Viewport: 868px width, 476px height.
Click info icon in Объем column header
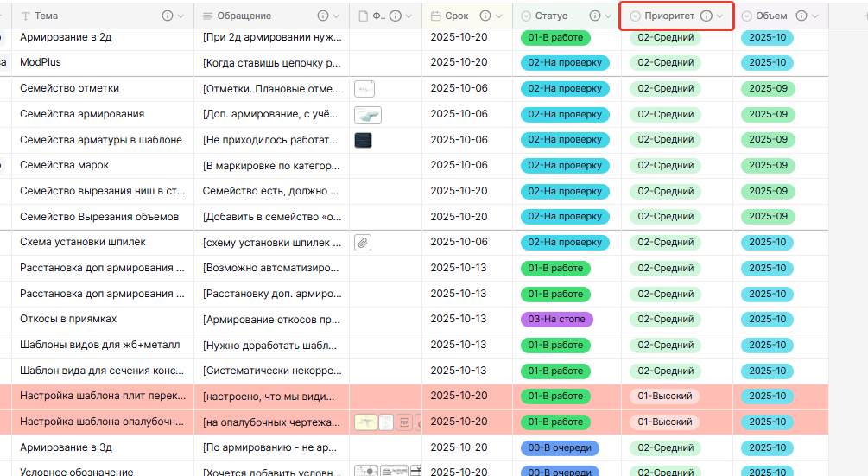801,16
